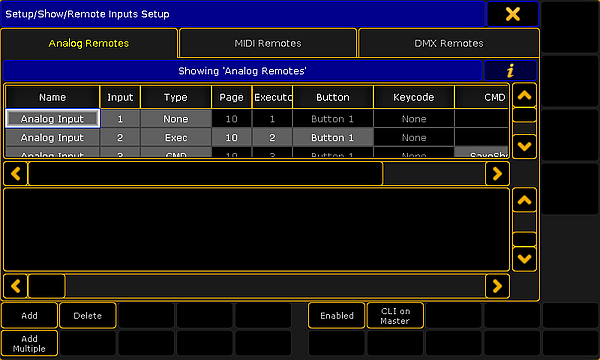The width and height of the screenshot is (600, 360).
Task: Open the yellow info 'i' icon
Action: pyautogui.click(x=510, y=71)
